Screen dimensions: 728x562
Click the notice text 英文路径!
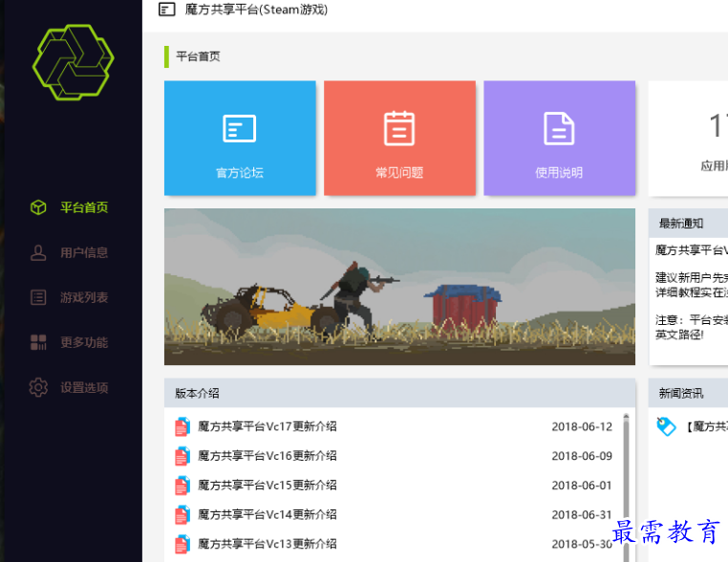[x=679, y=335]
